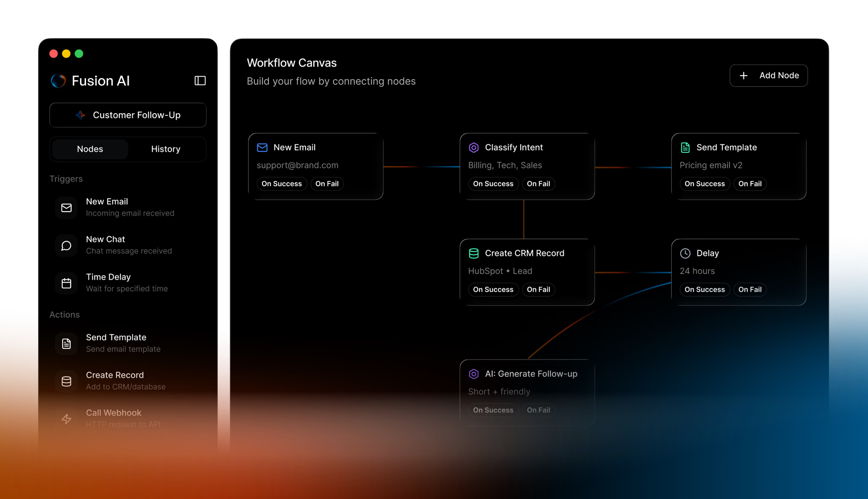Image resolution: width=868 pixels, height=499 pixels.
Task: Toggle On Fail on Classify Intent node
Action: 538,184
